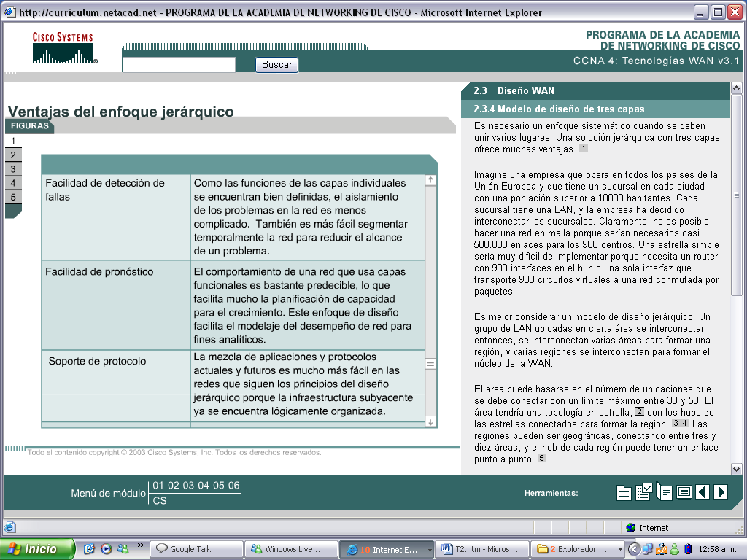Click the 2.3 Diseño WAN section header
This screenshot has height=560, width=747.
coord(595,90)
